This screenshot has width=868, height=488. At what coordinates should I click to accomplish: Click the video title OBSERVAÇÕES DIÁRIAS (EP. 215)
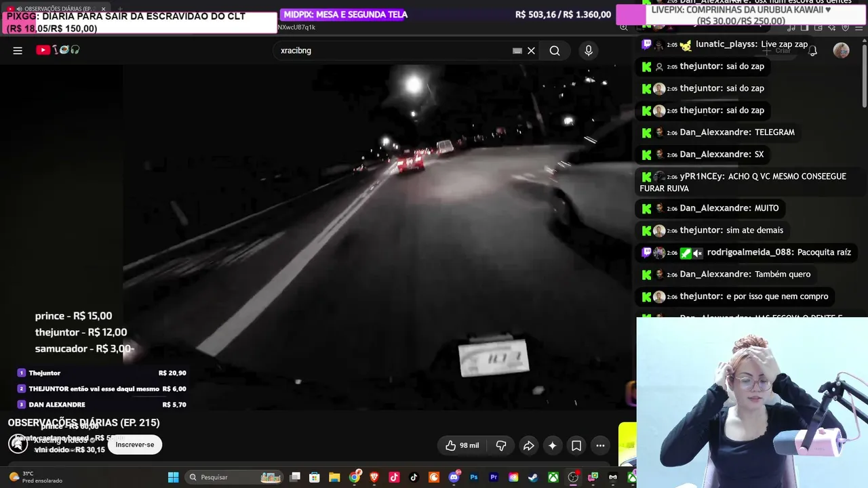click(84, 423)
